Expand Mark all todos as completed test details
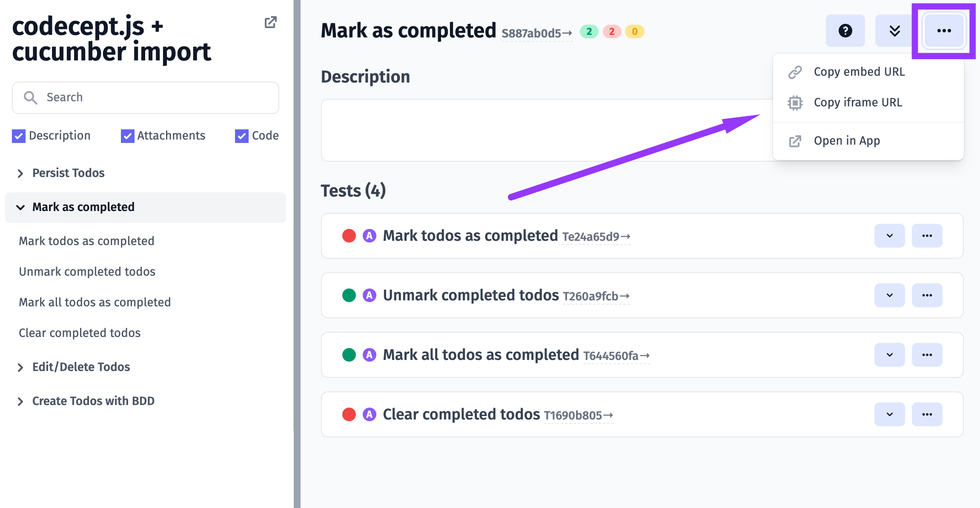This screenshot has height=508, width=980. pos(889,355)
